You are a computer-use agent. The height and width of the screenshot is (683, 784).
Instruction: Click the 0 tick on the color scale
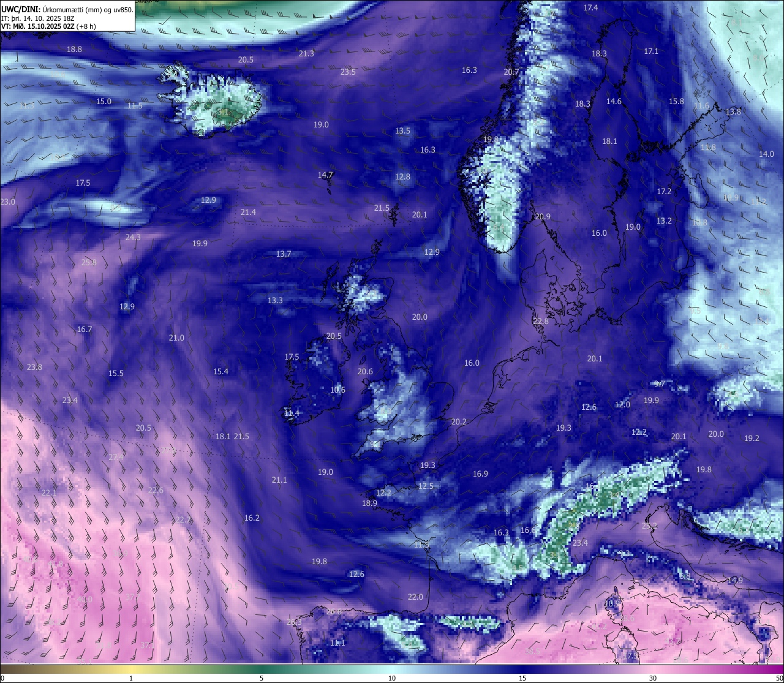[2, 678]
